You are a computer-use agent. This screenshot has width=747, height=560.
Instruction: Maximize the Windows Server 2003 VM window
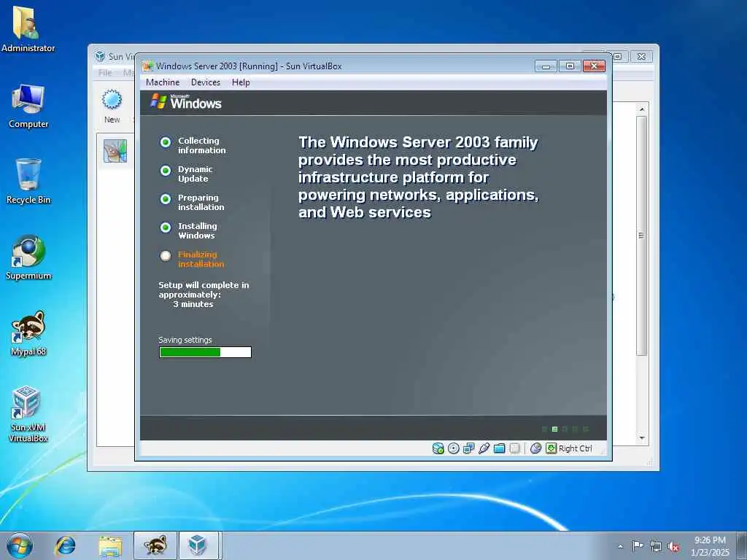[x=570, y=66]
